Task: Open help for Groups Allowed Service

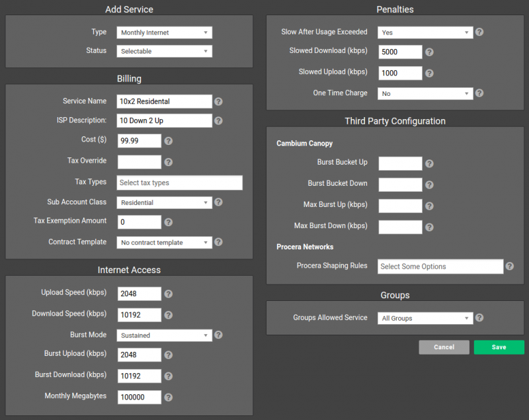Action: (x=479, y=317)
